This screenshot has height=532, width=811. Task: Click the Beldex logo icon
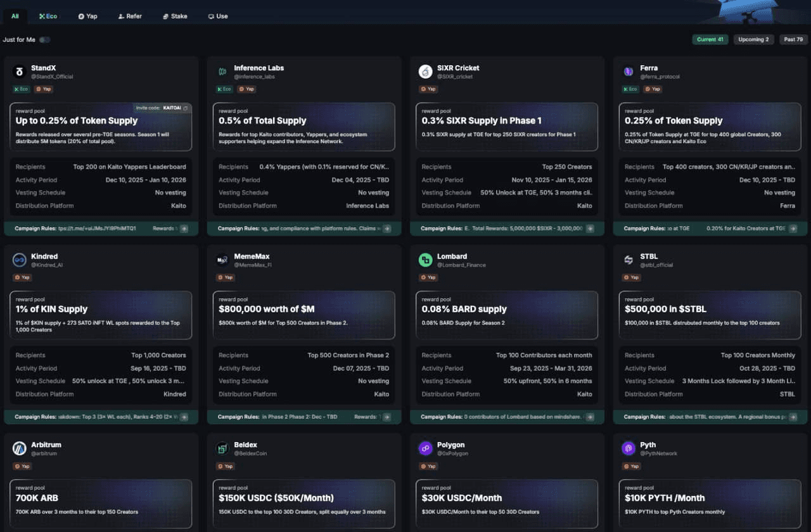tap(222, 448)
